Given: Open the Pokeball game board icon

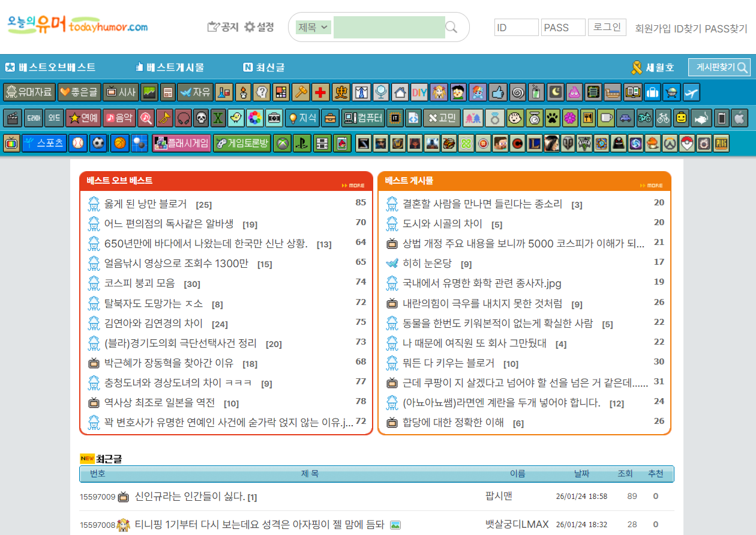Looking at the screenshot, I should tap(686, 143).
